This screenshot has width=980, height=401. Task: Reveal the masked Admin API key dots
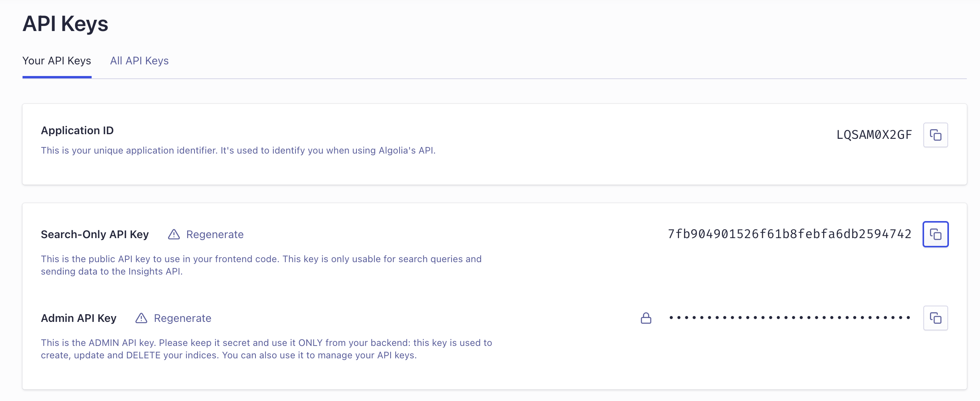click(x=789, y=318)
